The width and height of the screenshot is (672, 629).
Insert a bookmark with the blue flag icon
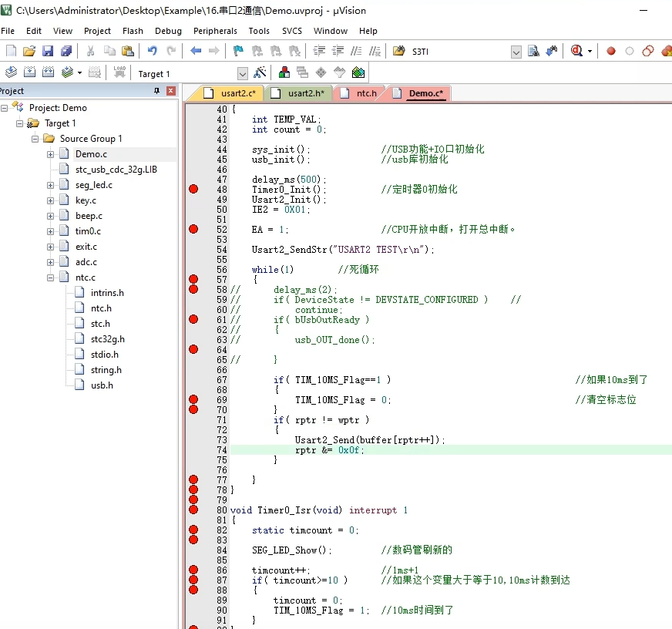coord(238,51)
